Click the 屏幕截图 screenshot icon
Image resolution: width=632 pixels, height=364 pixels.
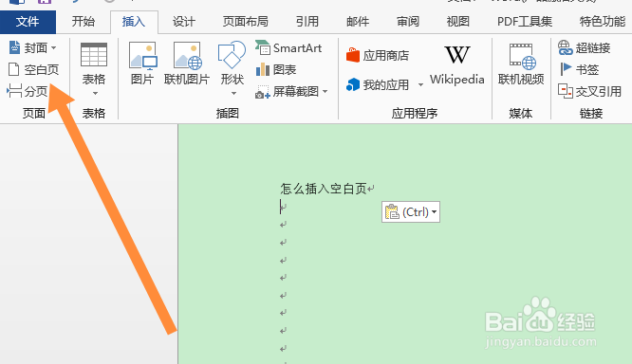point(263,92)
